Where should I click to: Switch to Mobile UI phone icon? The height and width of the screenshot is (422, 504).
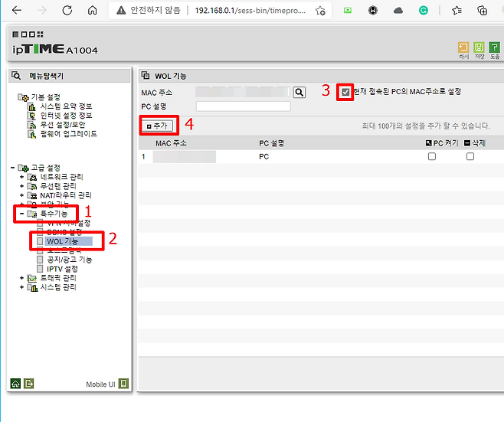pyautogui.click(x=123, y=384)
